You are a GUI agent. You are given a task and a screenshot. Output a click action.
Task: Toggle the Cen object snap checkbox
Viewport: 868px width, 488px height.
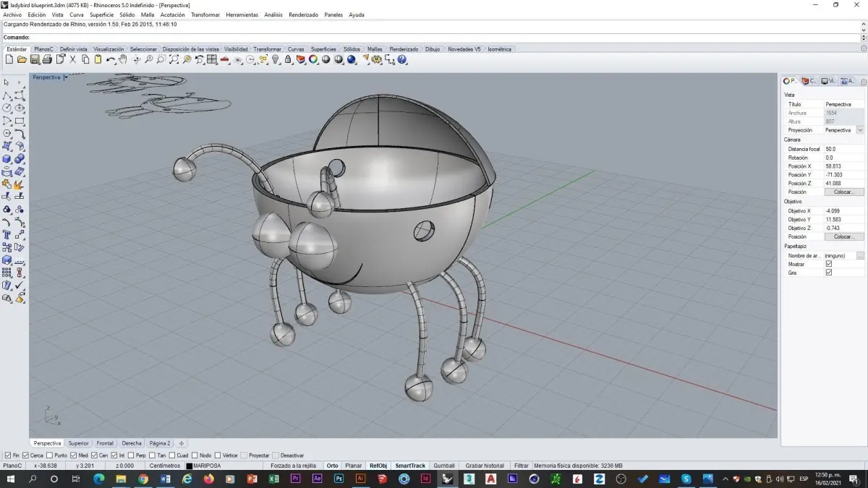[x=94, y=455]
